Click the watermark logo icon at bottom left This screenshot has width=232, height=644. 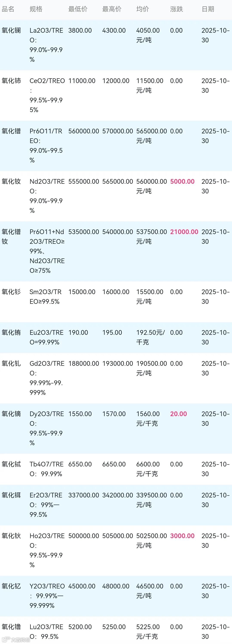[x=6, y=639]
